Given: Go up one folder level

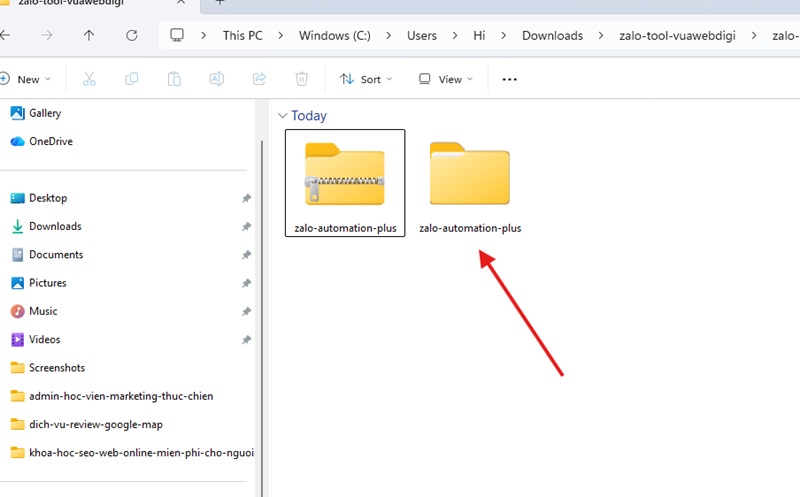Looking at the screenshot, I should click(89, 35).
